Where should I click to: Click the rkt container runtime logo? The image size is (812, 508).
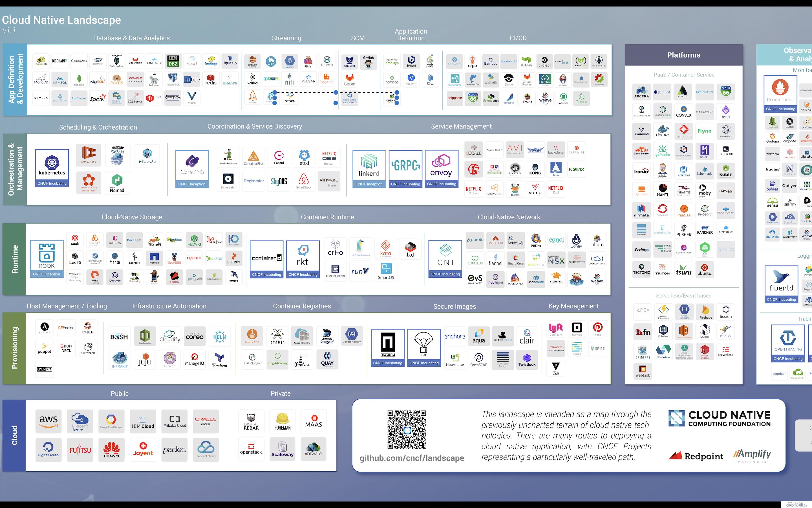tap(303, 259)
